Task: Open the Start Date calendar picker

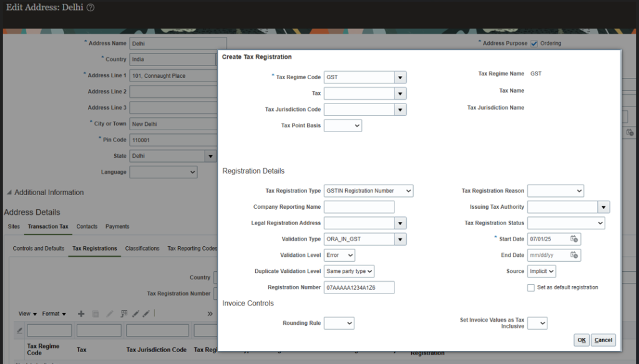Action: [x=574, y=239]
